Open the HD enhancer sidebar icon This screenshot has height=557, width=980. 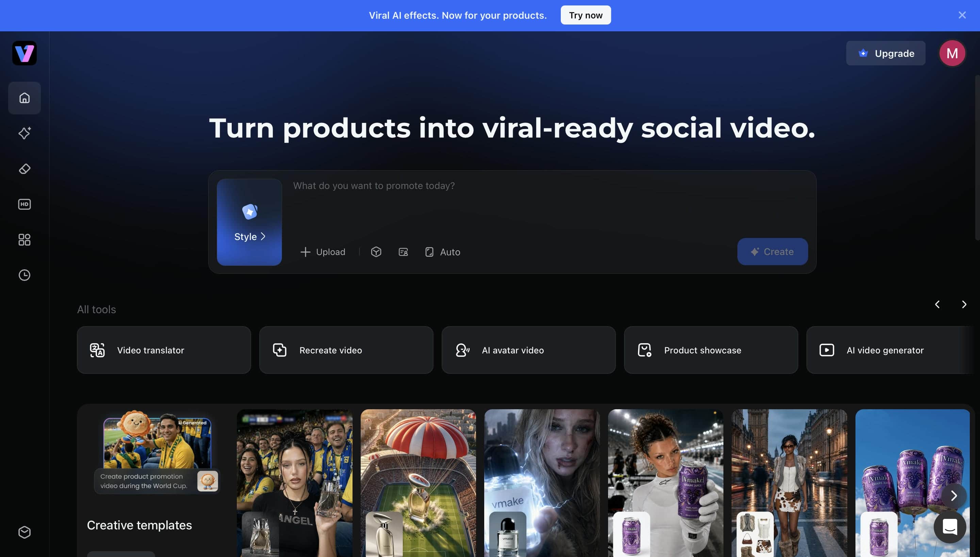point(24,204)
